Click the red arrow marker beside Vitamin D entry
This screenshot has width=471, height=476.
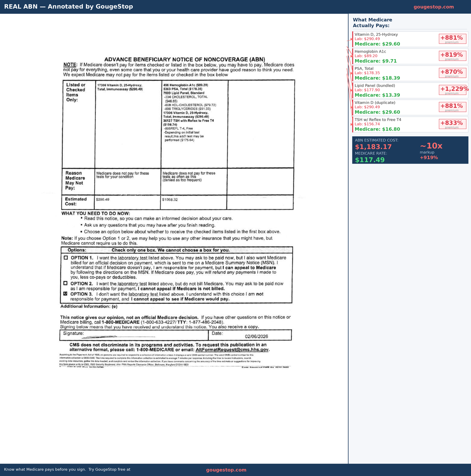click(351, 39)
